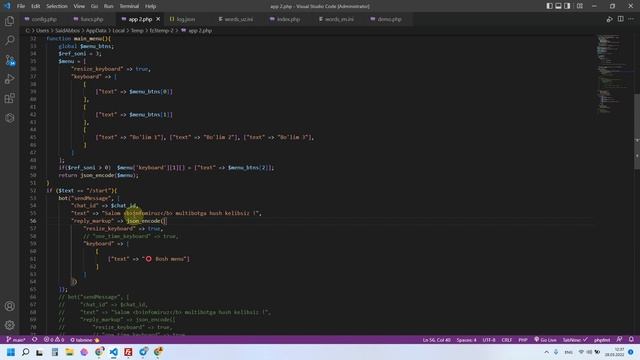Open File Explorer from taskbar
640x360 pixels.
coord(69,352)
